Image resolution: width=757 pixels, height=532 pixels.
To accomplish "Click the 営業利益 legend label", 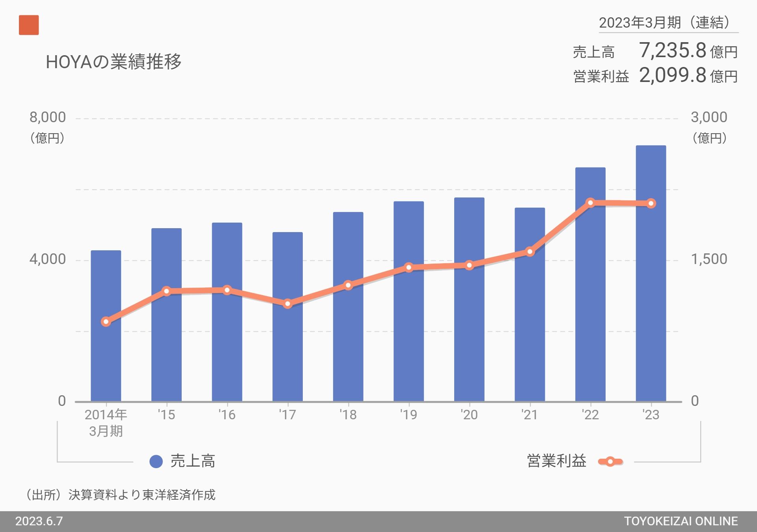I will (x=557, y=461).
